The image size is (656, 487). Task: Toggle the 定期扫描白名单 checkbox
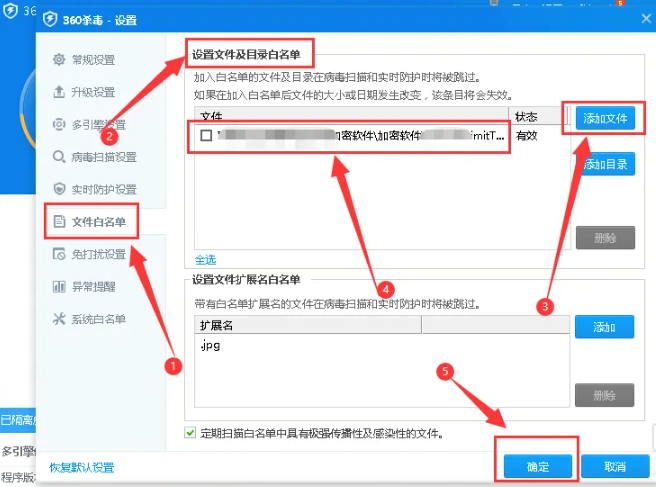coord(190,433)
